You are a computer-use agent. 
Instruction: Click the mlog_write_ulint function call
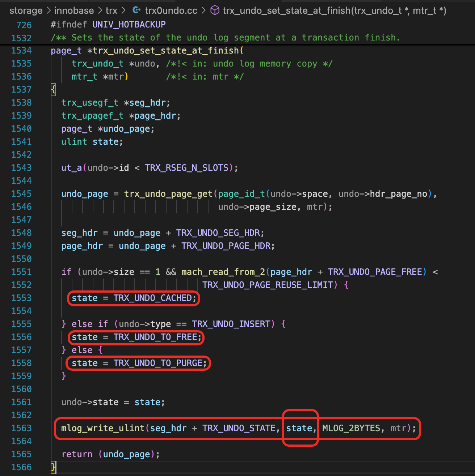pos(103,428)
